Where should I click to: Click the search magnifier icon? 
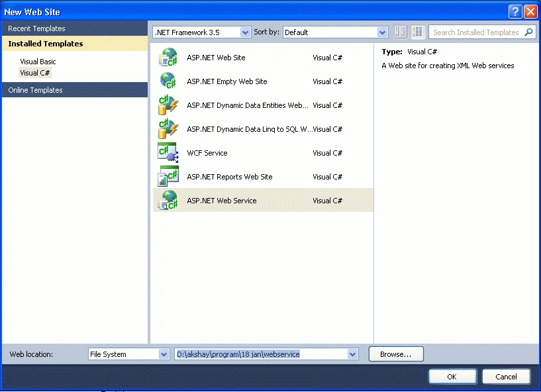coord(528,32)
